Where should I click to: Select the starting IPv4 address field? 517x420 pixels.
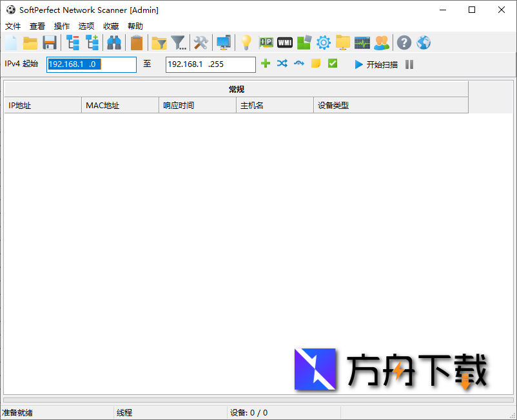point(91,64)
